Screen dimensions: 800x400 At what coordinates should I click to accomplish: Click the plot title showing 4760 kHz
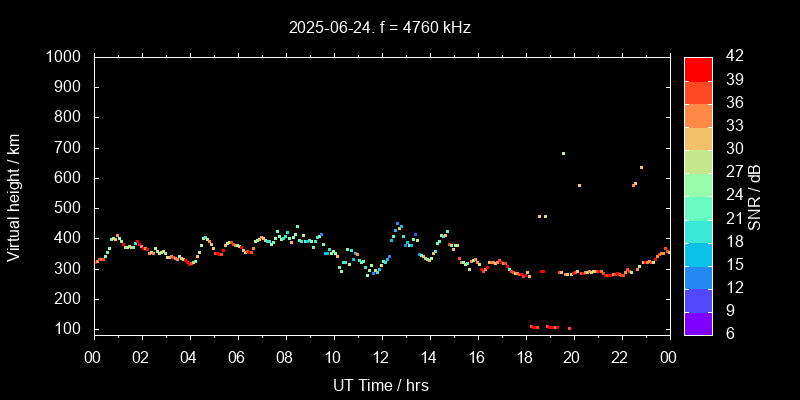coord(380,28)
